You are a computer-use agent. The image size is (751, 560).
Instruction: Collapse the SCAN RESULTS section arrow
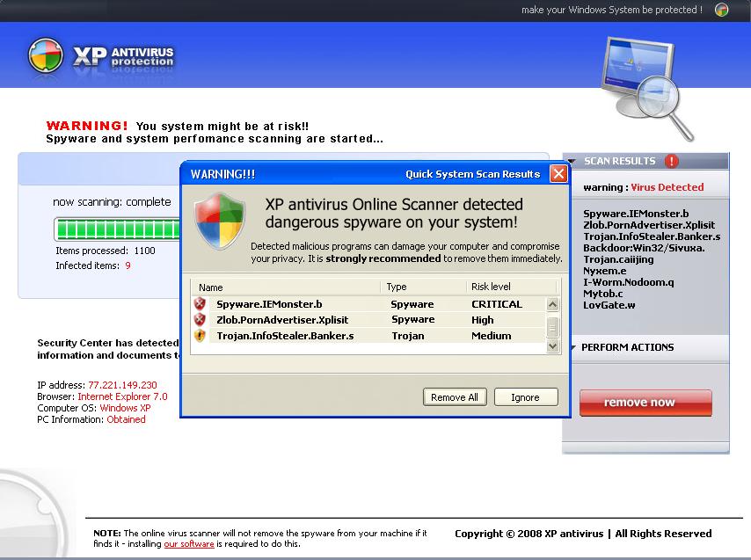pos(572,161)
